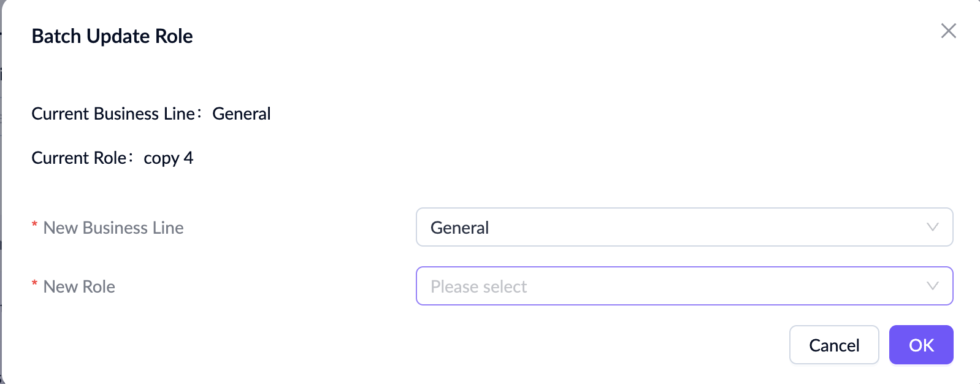Close the Batch Update Role dialog
The width and height of the screenshot is (980, 384).
tap(948, 31)
